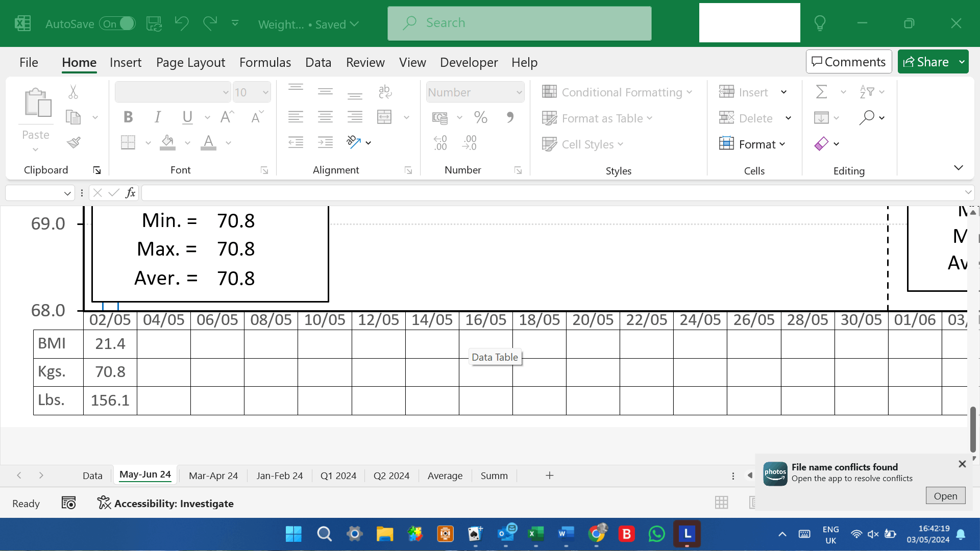
Task: Click the Cut scissors icon
Action: [73, 92]
